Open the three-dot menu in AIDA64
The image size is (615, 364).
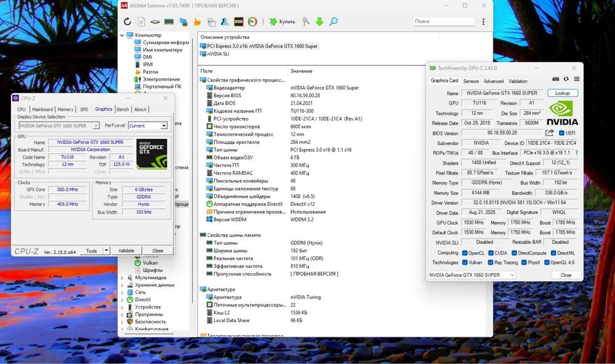483,22
